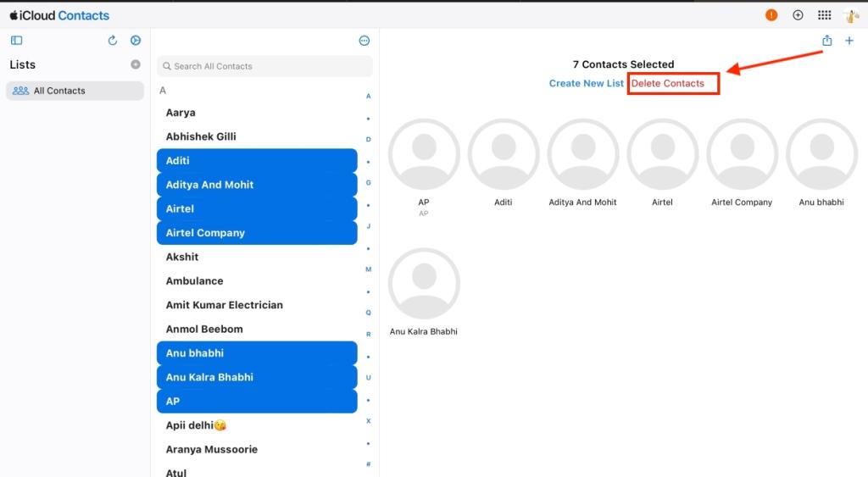Click Airtel Company avatar thumbnail
Viewport: 868px width, 477px height.
743,154
